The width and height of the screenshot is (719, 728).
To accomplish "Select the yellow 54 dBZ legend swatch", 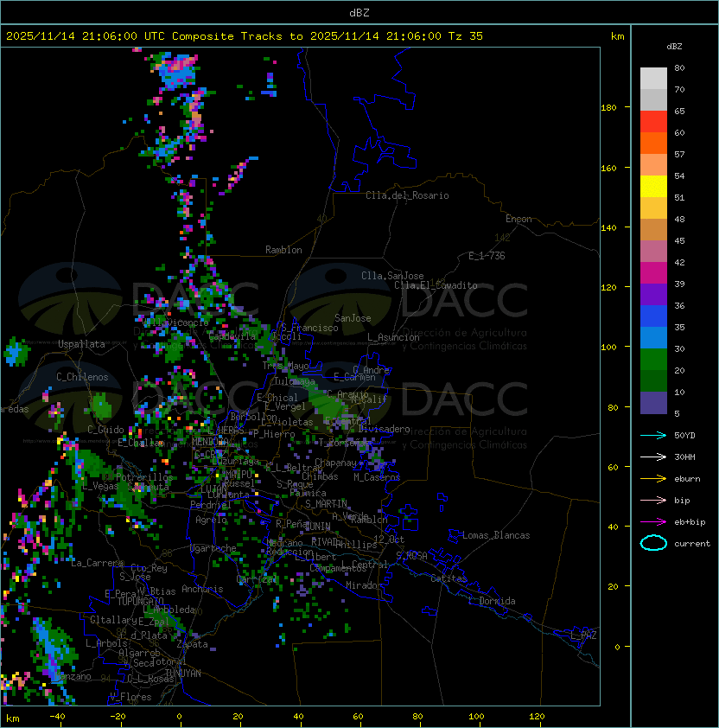I will (653, 186).
